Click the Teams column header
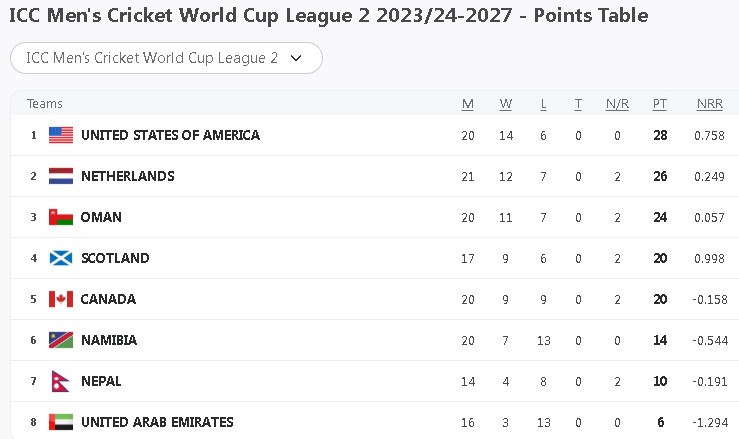Viewport: 739px width, 439px height. [44, 104]
